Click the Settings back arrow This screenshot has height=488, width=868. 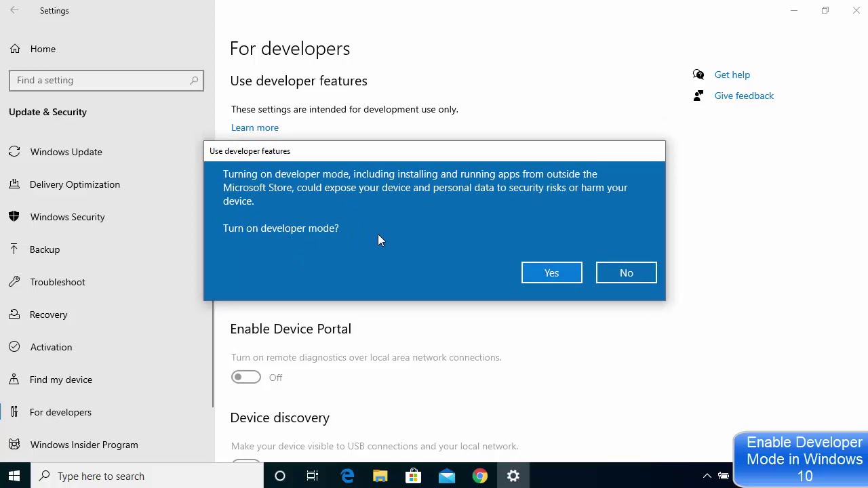(14, 10)
